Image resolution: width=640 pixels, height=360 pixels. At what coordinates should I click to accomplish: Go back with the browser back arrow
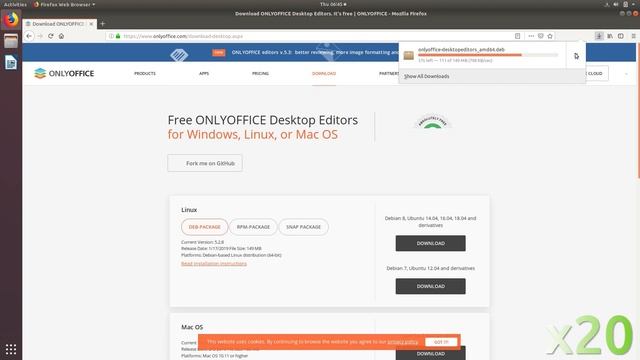(x=29, y=36)
